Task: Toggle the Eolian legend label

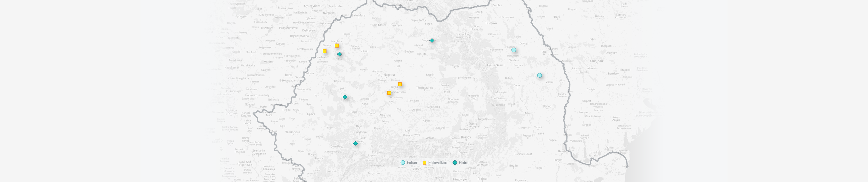Action: [412, 163]
